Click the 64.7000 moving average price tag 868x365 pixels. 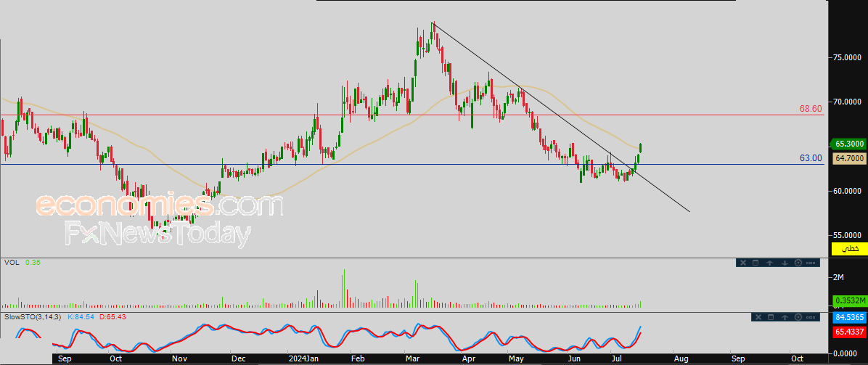click(x=848, y=157)
